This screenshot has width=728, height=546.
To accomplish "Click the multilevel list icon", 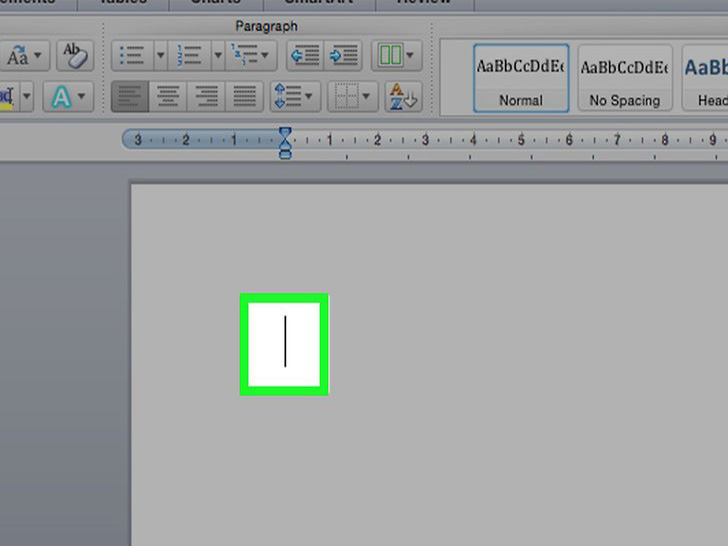I will pos(244,55).
